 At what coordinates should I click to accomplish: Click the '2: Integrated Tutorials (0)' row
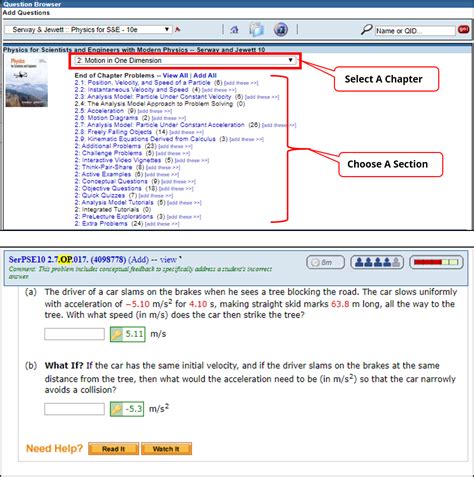pos(113,209)
